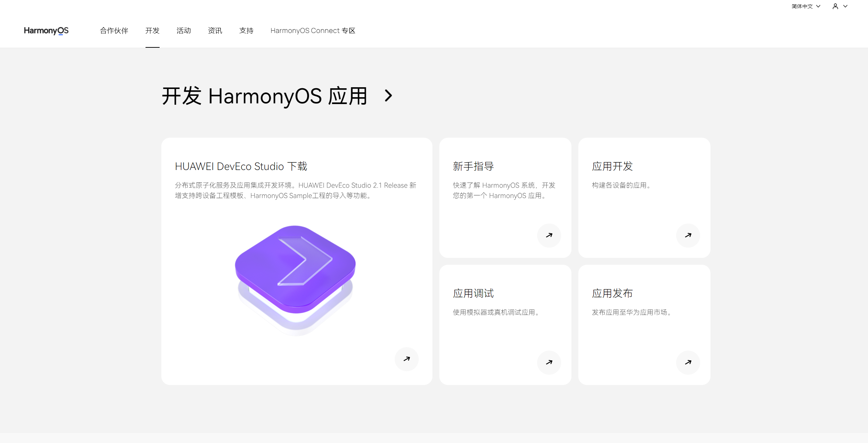Click the purple DevEco Studio logo image

pyautogui.click(x=295, y=280)
